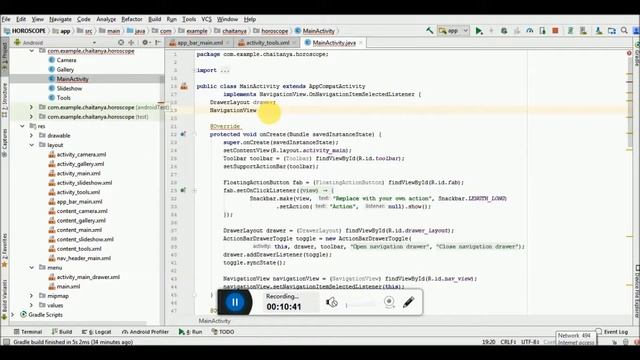This screenshot has height=360, width=640.
Task: Open the Refactor menu
Action: pyautogui.click(x=132, y=19)
